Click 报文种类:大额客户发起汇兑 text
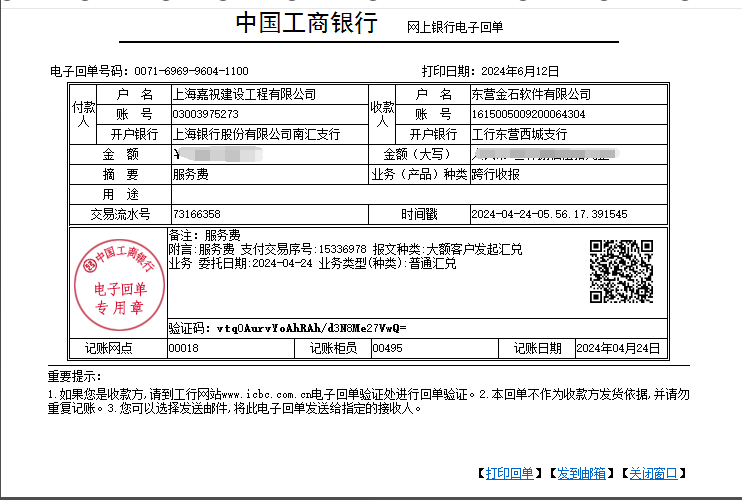Image resolution: width=742 pixels, height=500 pixels. pyautogui.click(x=447, y=249)
